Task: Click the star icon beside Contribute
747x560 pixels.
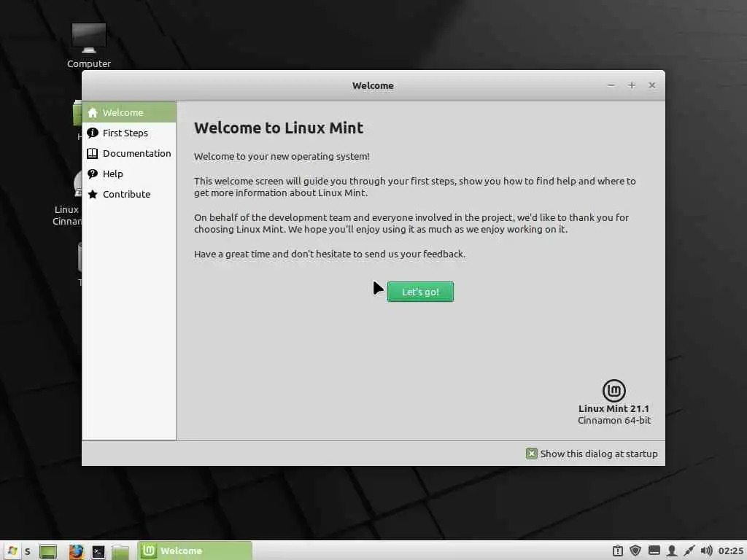Action: pyautogui.click(x=93, y=194)
